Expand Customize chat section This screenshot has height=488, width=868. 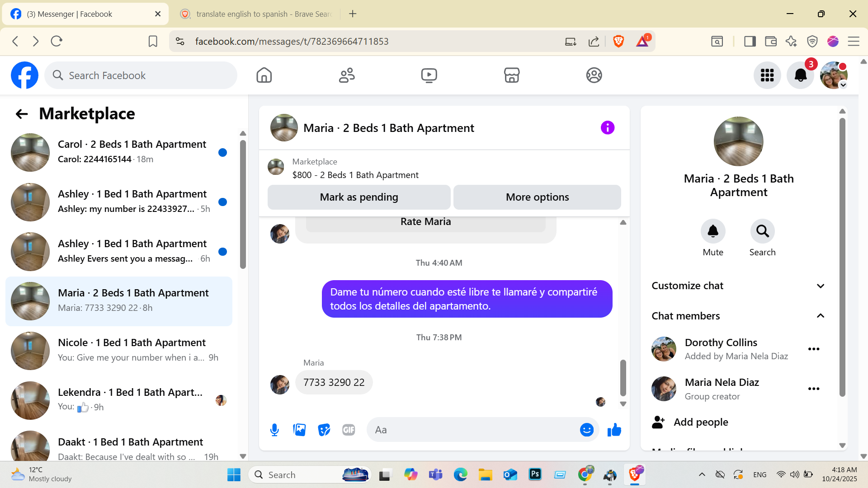pos(738,286)
